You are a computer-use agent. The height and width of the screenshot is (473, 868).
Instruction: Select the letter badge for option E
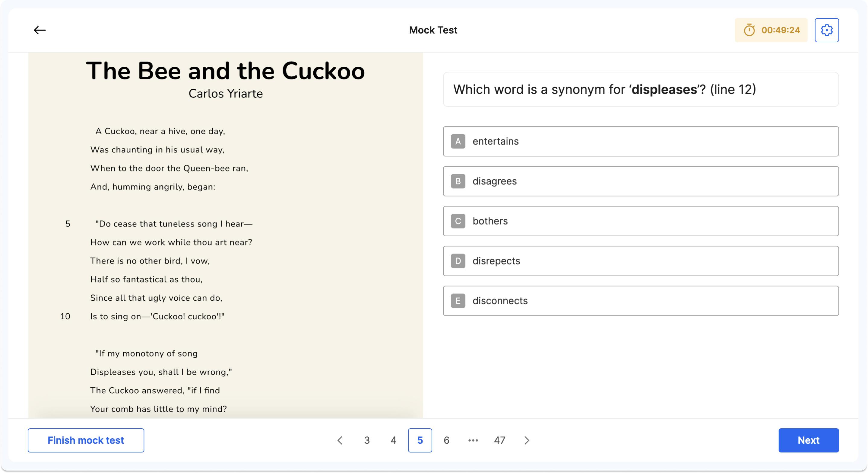[x=458, y=301]
